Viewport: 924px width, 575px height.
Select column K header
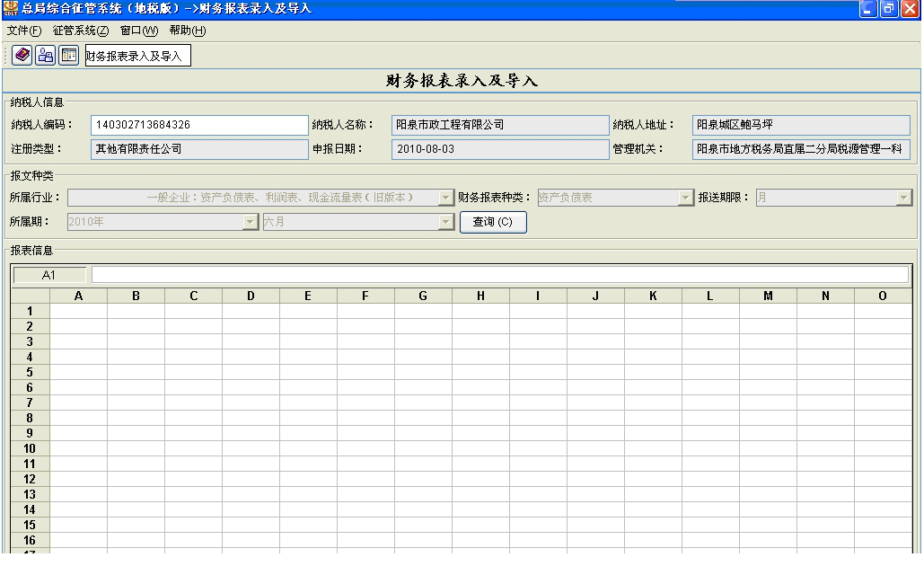[x=653, y=296]
